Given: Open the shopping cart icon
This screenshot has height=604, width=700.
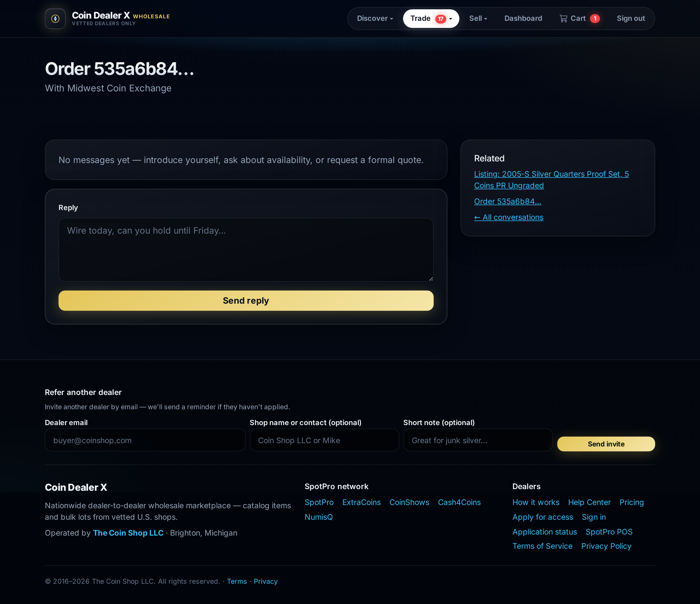Looking at the screenshot, I should [563, 19].
